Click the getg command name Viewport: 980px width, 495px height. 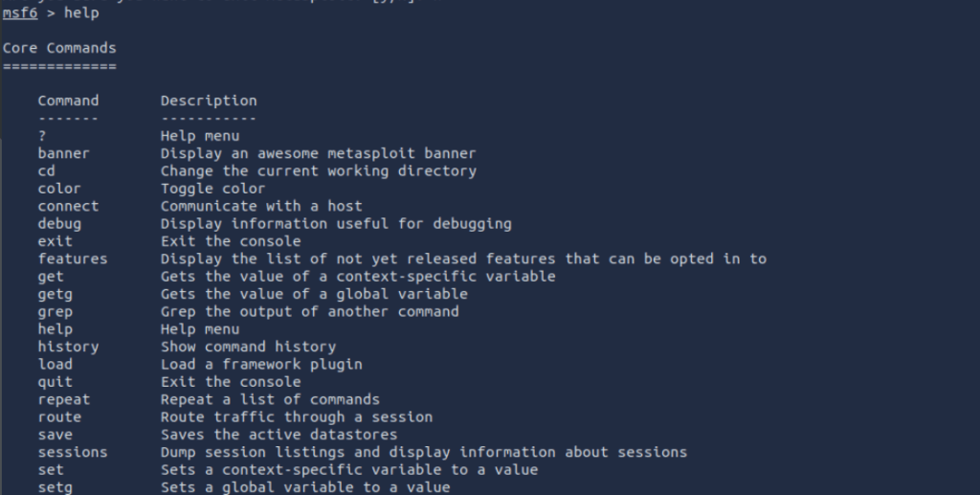55,294
